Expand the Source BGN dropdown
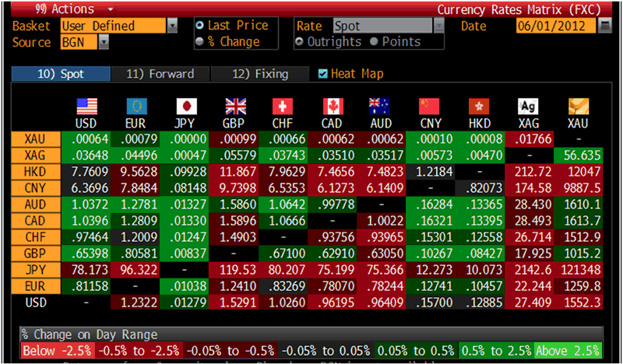This screenshot has height=364, width=623. coord(104,42)
